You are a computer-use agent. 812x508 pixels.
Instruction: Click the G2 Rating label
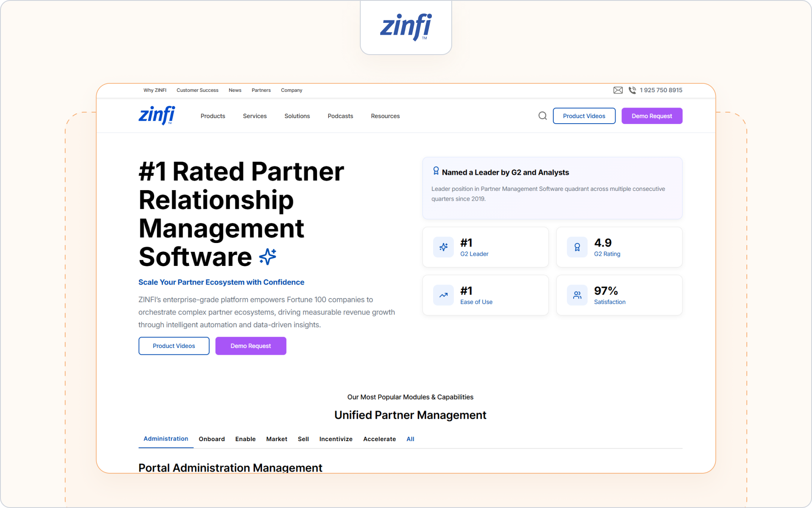tap(607, 254)
